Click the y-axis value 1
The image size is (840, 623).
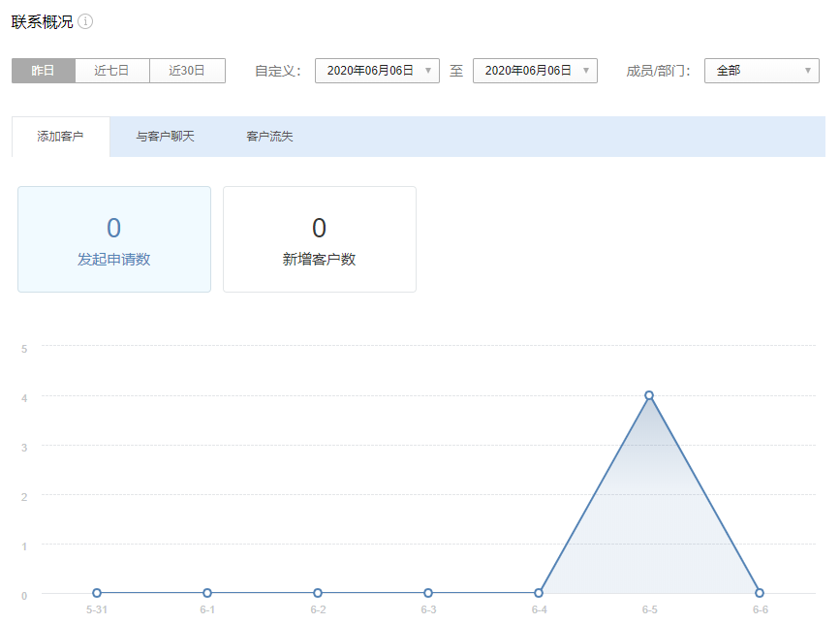(24, 546)
